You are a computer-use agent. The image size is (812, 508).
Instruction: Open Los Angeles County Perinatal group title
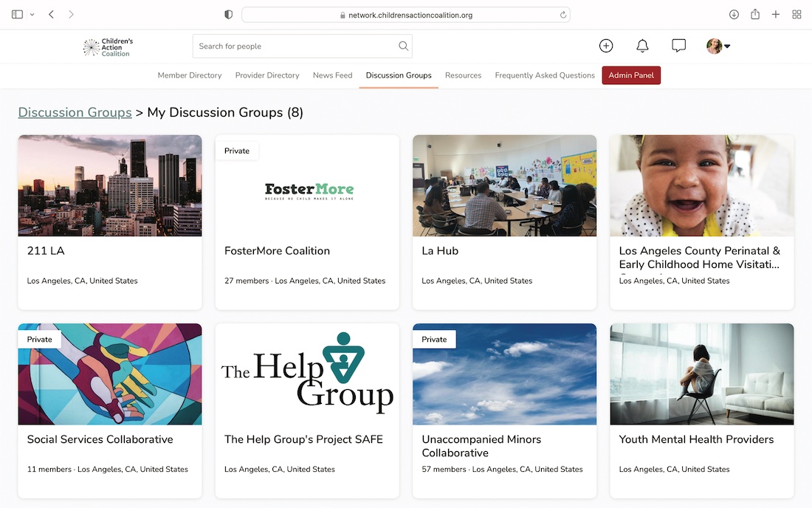click(700, 258)
